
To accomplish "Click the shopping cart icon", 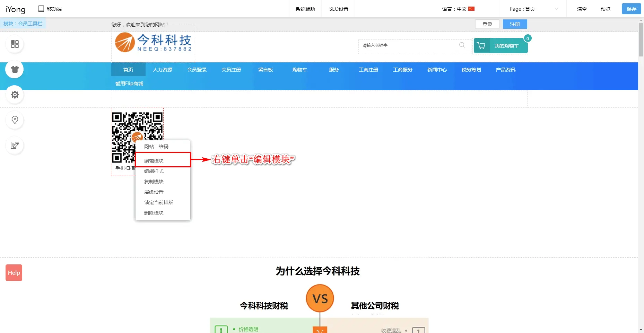I will (481, 46).
